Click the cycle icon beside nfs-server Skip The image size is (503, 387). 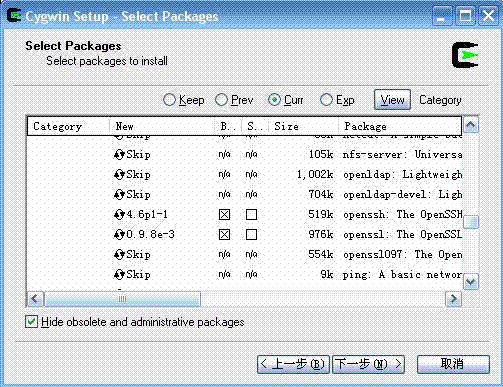coord(119,155)
